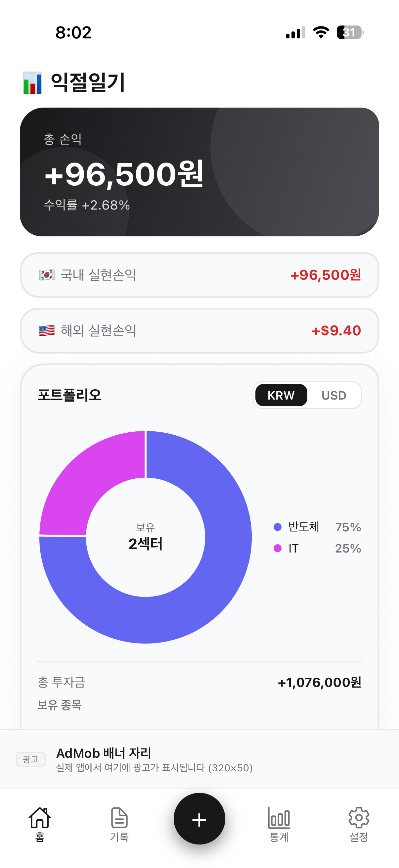
Task: Tap the 익절일기 chart logo icon
Action: point(32,83)
